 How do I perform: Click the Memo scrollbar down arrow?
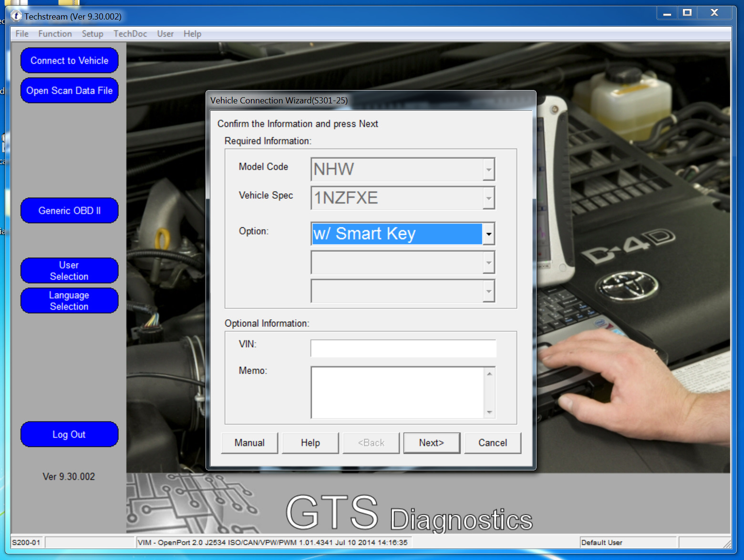[490, 412]
